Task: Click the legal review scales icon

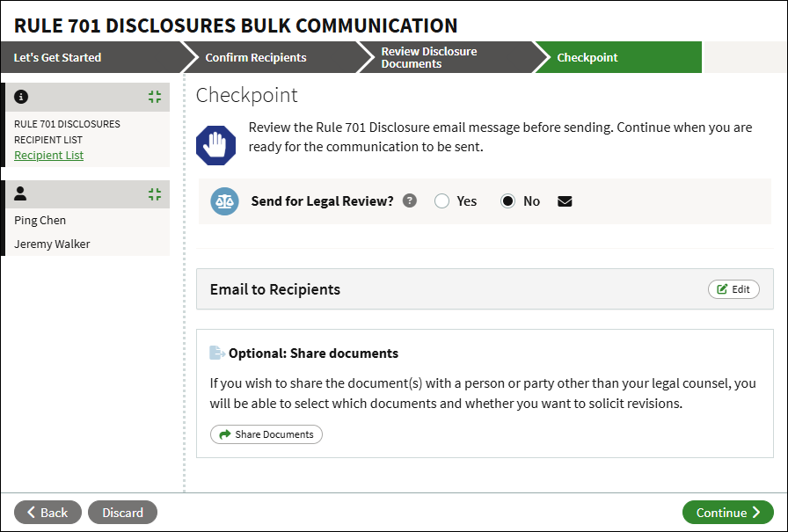Action: [x=224, y=201]
